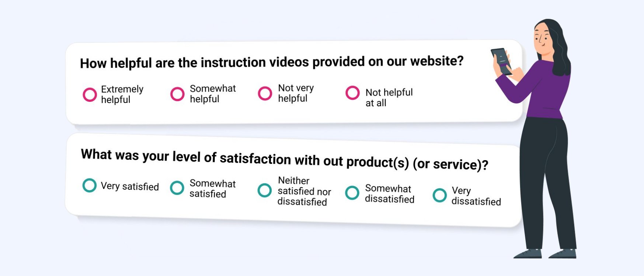The width and height of the screenshot is (644, 276).
Task: Click the instruction videos question heading
Action: click(x=272, y=62)
